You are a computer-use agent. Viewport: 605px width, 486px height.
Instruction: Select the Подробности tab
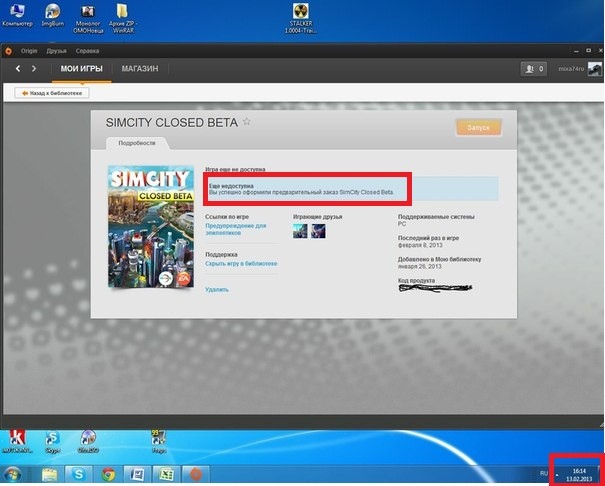pos(137,143)
